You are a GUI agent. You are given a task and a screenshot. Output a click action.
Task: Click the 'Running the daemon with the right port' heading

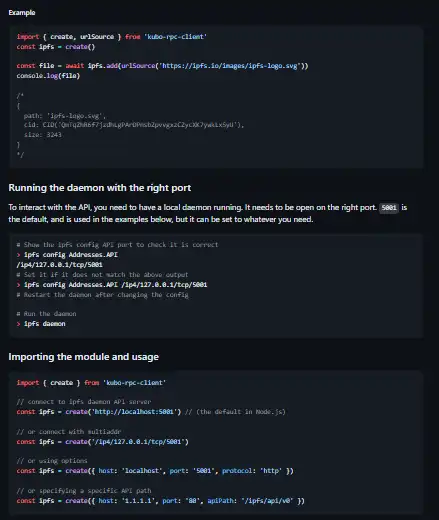click(100, 188)
